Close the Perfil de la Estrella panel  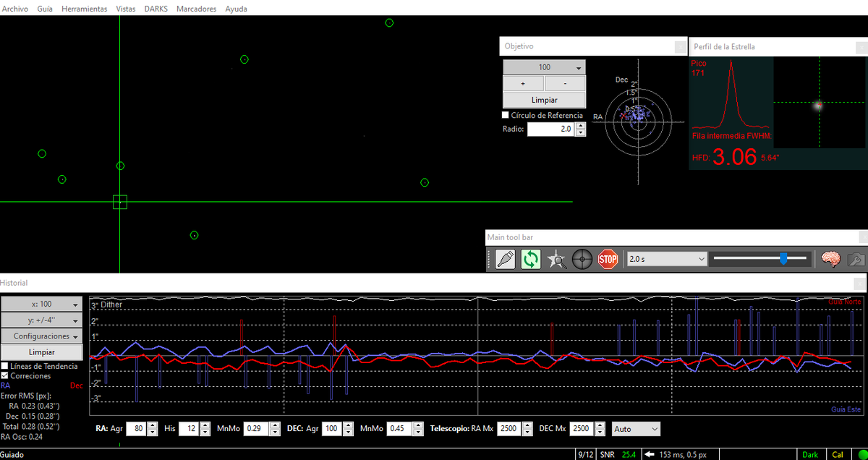pyautogui.click(x=861, y=46)
